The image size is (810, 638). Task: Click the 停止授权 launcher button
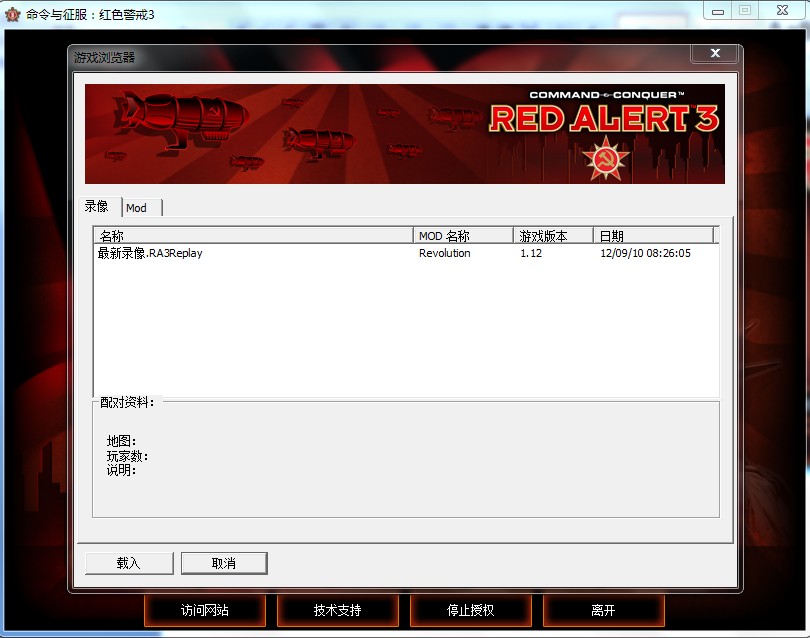point(471,611)
